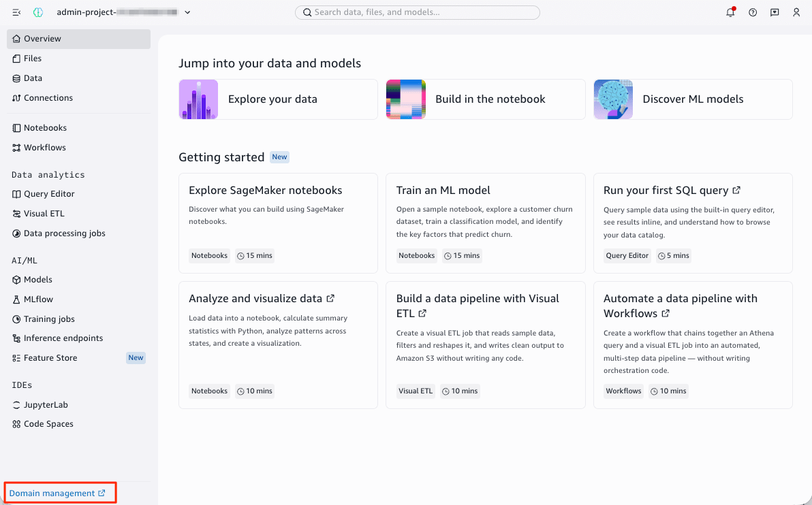Click the SageMaker logo icon in header
Viewport: 812px width, 505px height.
click(x=37, y=12)
